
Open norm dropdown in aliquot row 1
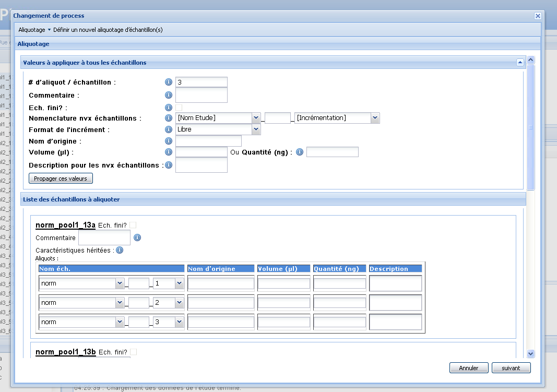pyautogui.click(x=120, y=283)
